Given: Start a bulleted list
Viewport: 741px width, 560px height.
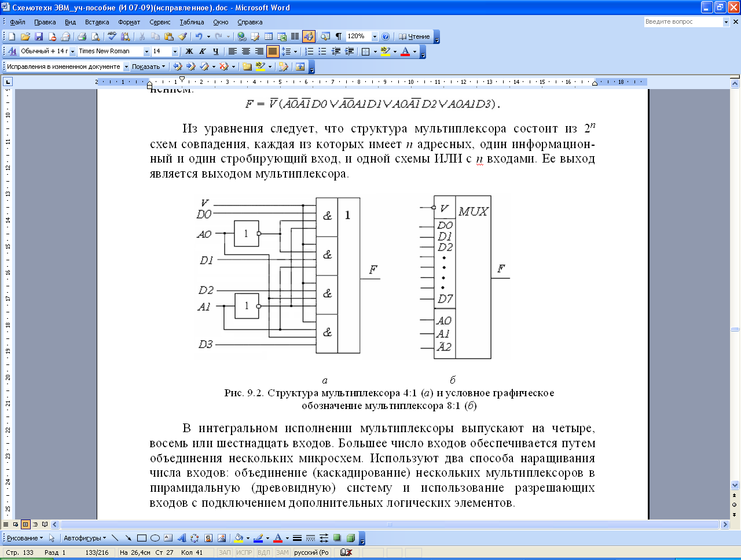Looking at the screenshot, I should pos(322,51).
